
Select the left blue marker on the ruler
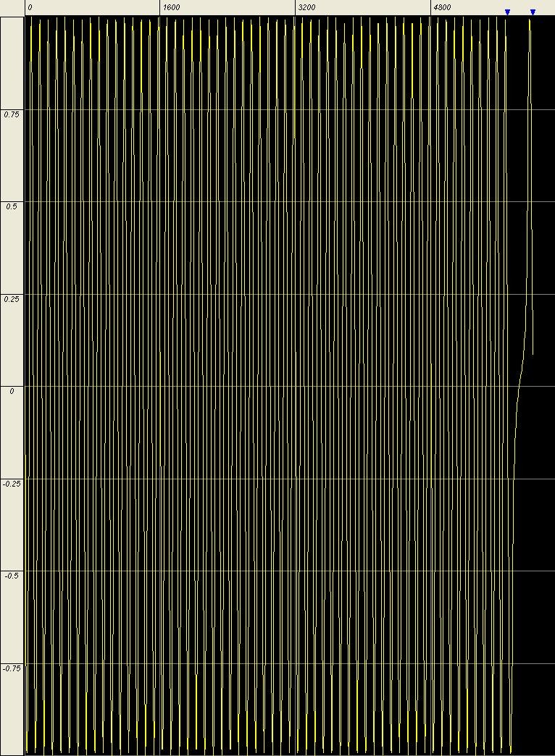(x=507, y=12)
